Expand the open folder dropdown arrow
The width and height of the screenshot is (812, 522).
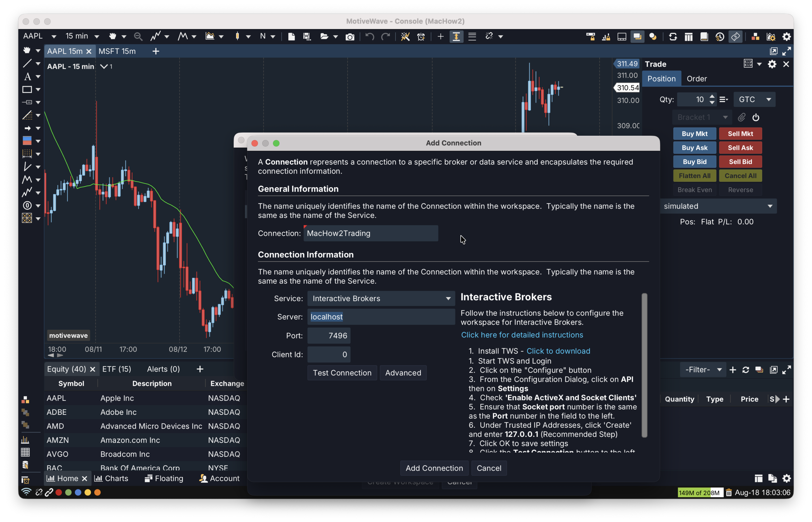coord(335,36)
